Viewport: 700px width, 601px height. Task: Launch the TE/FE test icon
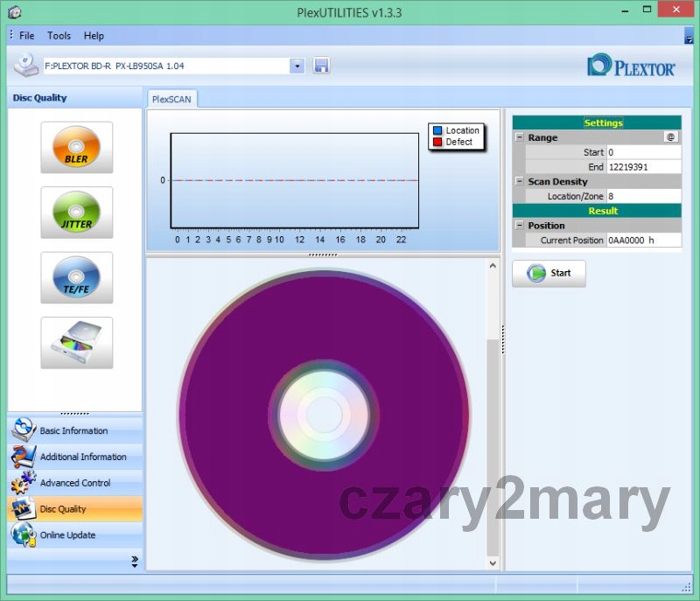[x=77, y=278]
